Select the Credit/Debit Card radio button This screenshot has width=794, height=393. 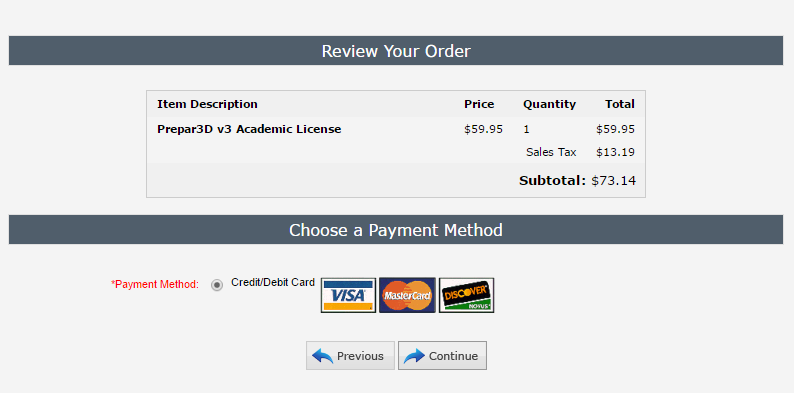click(x=217, y=285)
